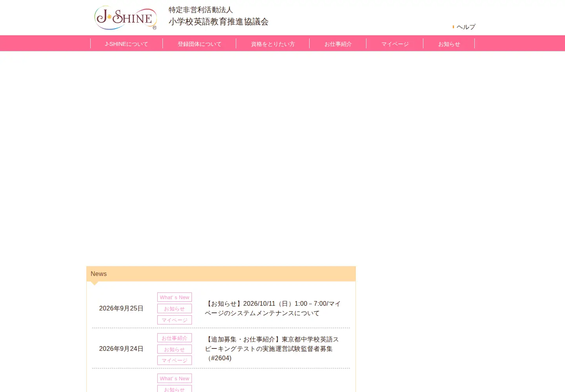Click the マイページ tag on 9月25日 news

point(175,320)
